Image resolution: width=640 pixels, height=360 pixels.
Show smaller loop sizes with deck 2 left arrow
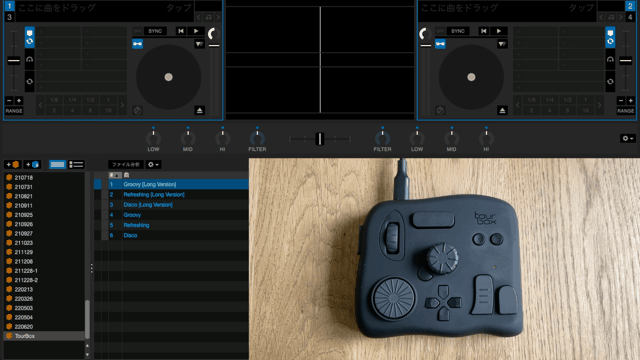tap(518, 105)
